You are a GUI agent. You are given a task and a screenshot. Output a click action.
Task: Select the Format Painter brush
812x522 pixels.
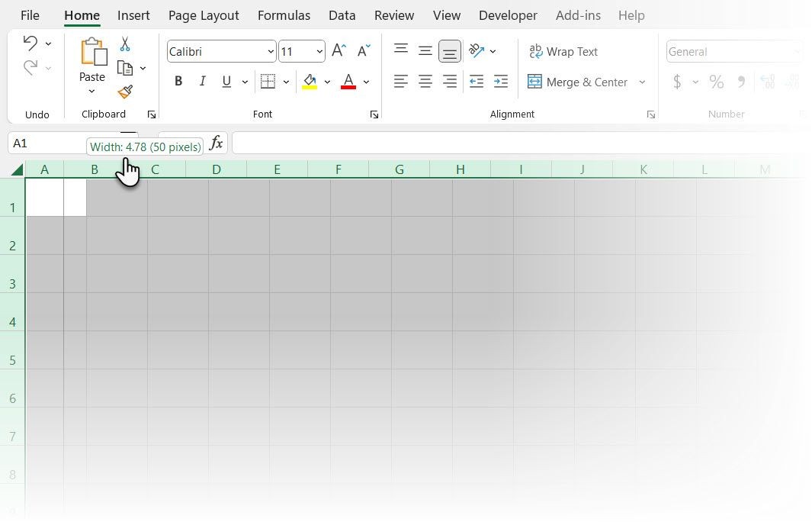click(x=125, y=92)
